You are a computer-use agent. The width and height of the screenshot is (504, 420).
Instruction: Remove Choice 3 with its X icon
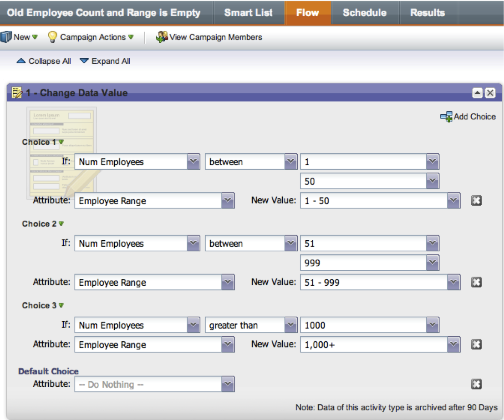(x=476, y=345)
